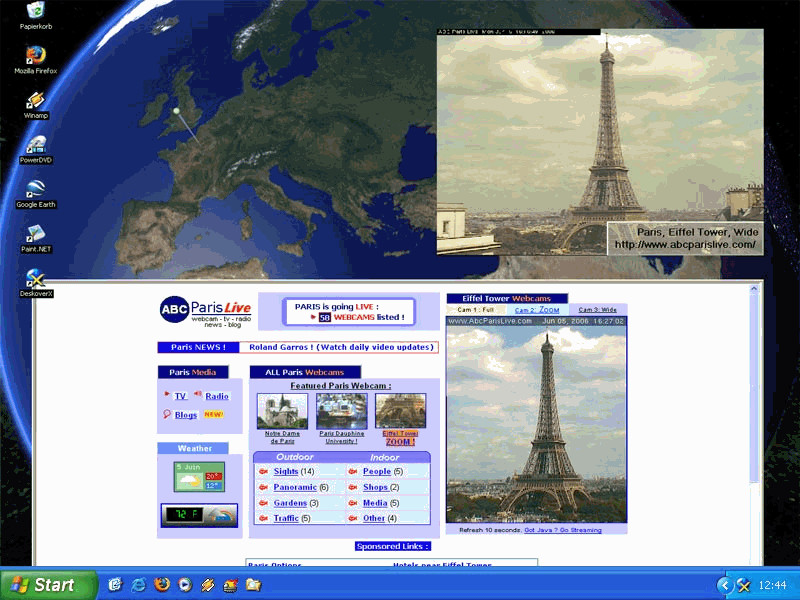The image size is (800, 600).
Task: Click the quick launch icon left of the folder
Action: (x=231, y=585)
